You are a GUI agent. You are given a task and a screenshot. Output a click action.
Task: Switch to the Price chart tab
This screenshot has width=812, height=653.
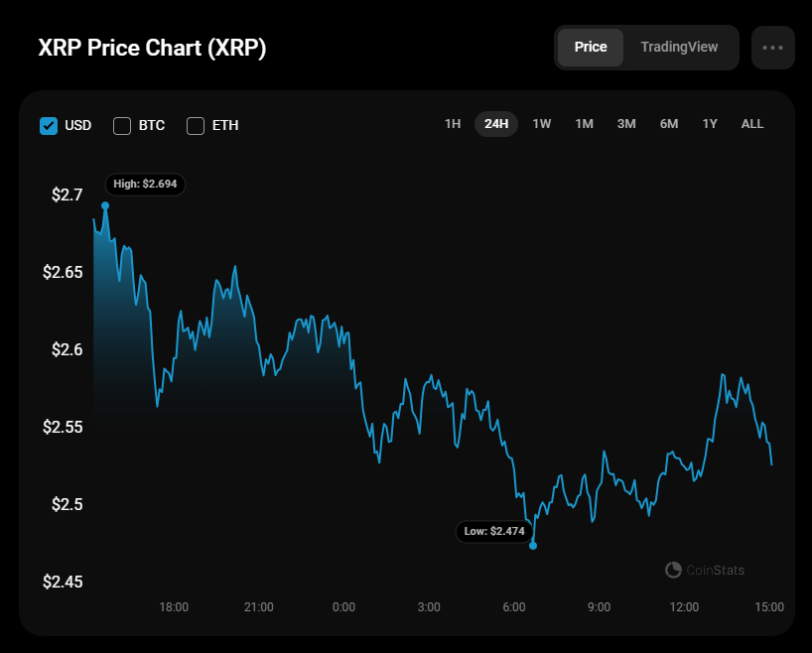[591, 48]
